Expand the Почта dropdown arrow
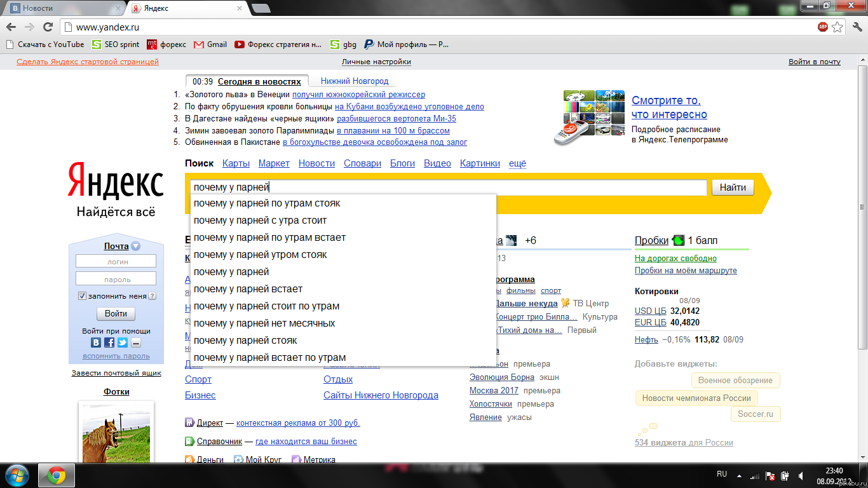 [x=135, y=247]
